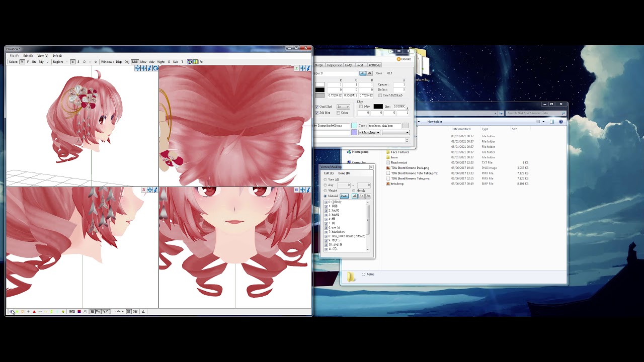The width and height of the screenshot is (644, 362).
Task: Click the red triangle icon in bottom toolbar
Action: [x=34, y=312]
